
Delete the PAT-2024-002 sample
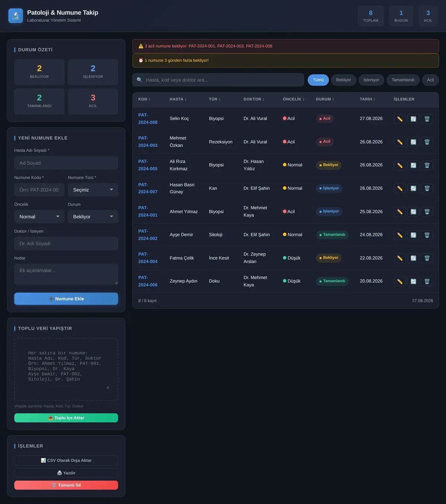(427, 235)
